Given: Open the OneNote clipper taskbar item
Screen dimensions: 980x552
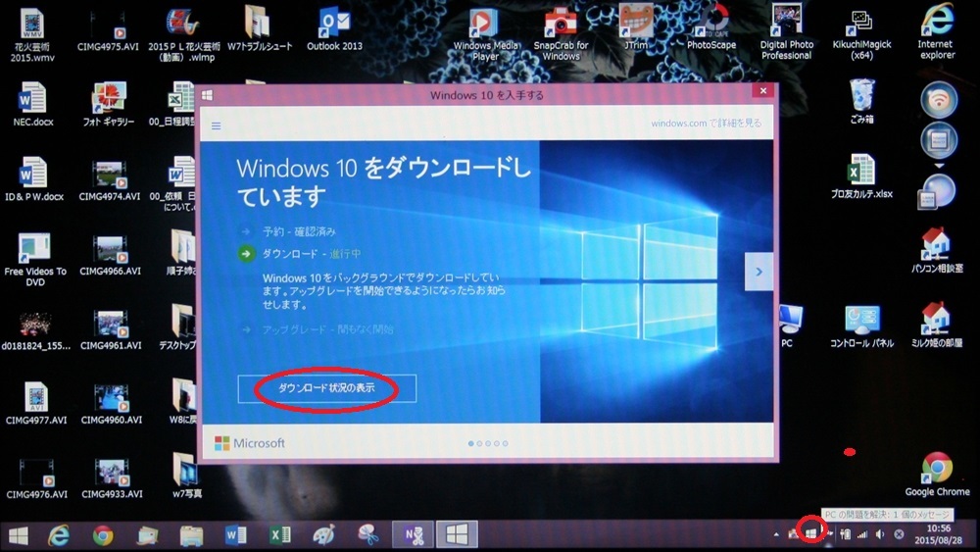Looking at the screenshot, I should click(x=413, y=535).
